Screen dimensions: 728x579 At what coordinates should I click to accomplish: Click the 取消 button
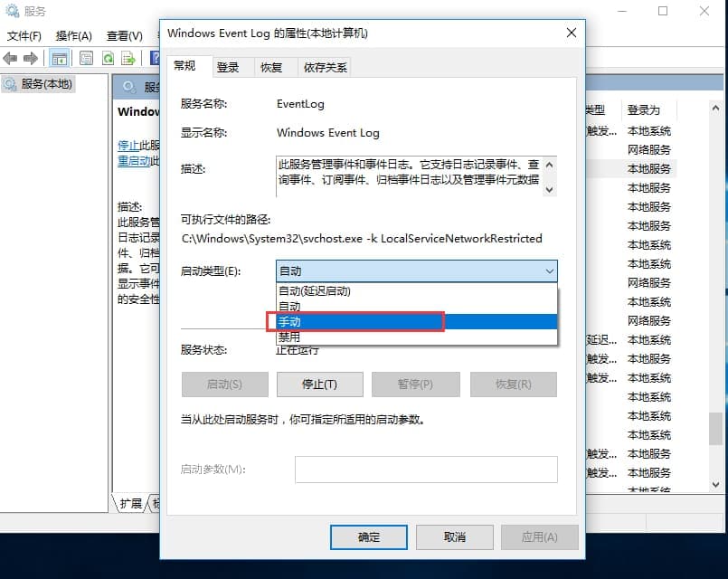454,536
